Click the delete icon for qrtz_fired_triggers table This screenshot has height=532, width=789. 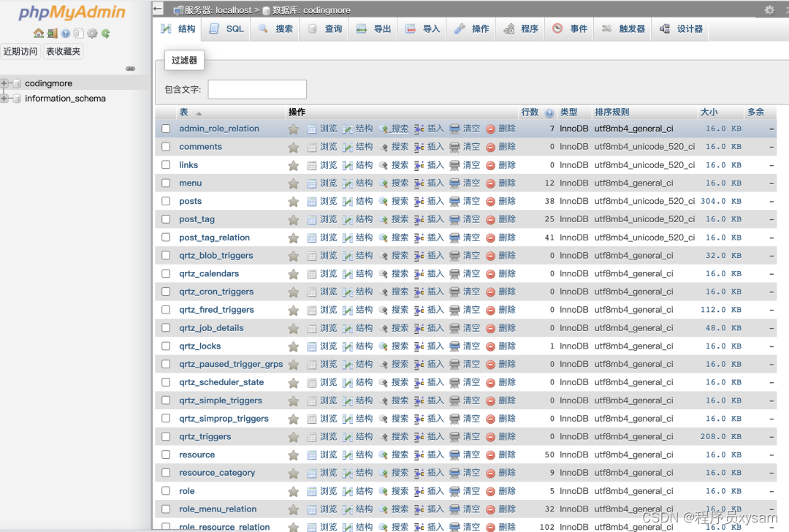pos(491,311)
